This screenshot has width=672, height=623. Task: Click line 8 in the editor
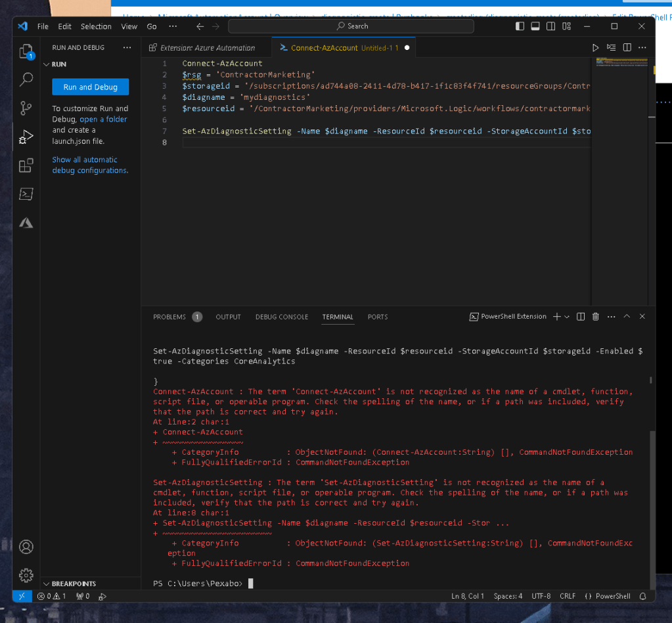coord(386,143)
